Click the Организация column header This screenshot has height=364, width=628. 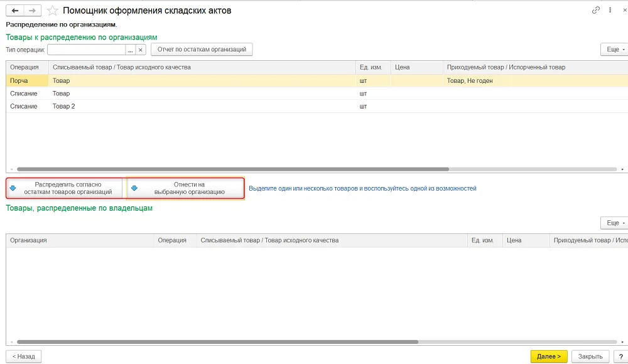coord(80,240)
